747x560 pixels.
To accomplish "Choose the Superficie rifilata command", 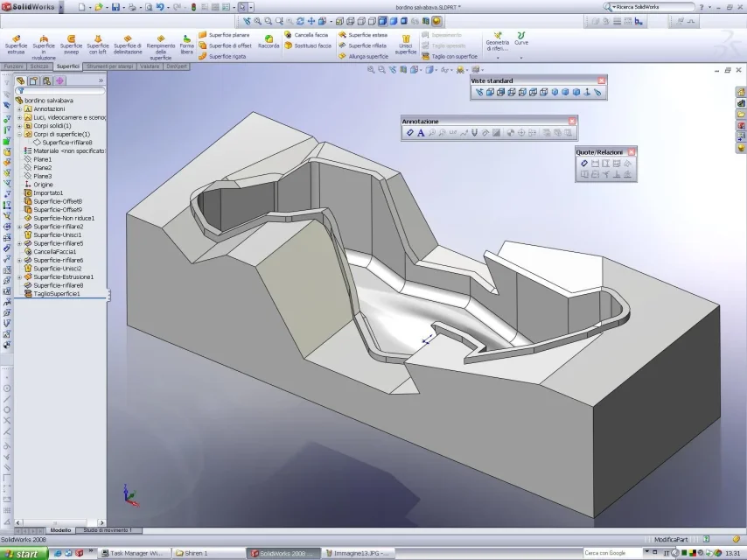I will pos(362,45).
